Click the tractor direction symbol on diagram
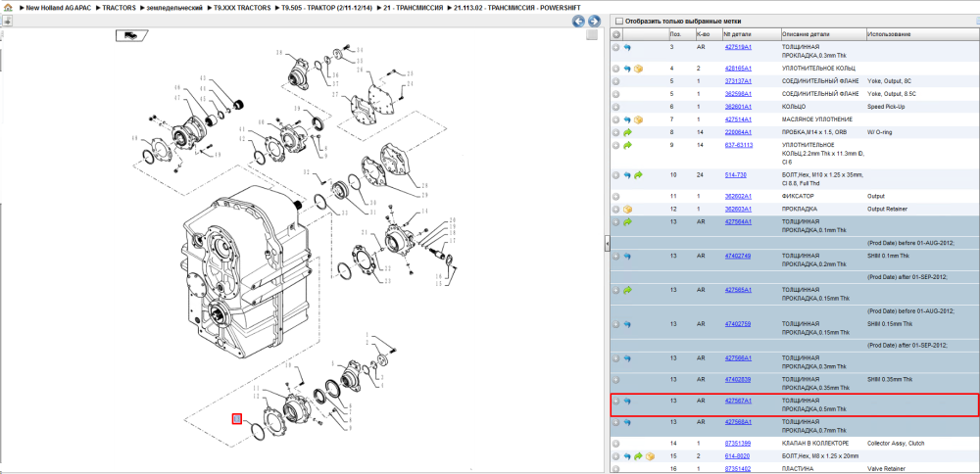Viewport: 980px width, 474px height. [x=131, y=35]
